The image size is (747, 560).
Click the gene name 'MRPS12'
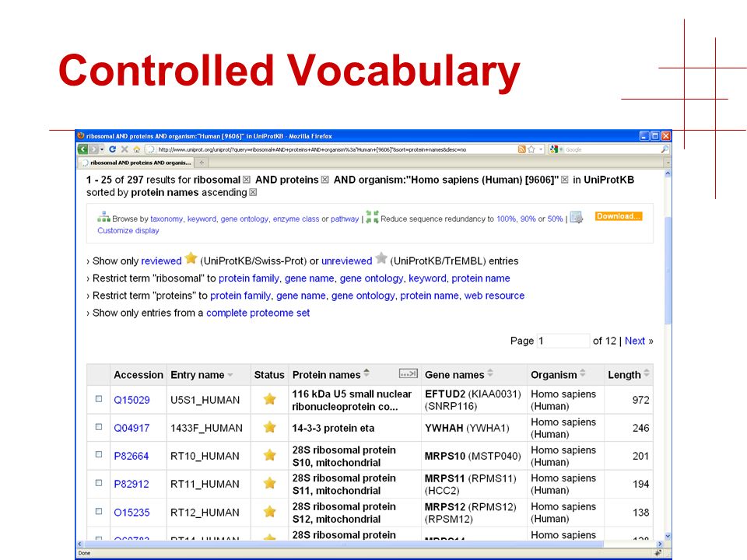pos(444,507)
